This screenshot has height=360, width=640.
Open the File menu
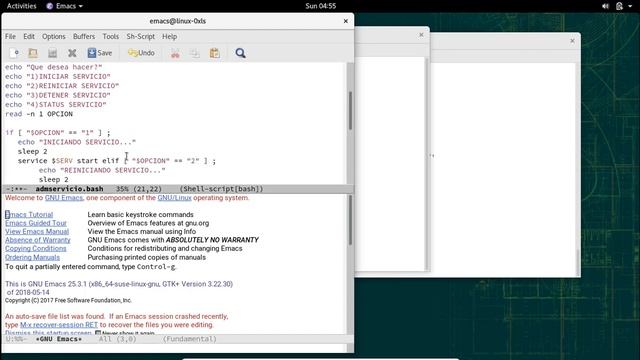click(x=10, y=36)
